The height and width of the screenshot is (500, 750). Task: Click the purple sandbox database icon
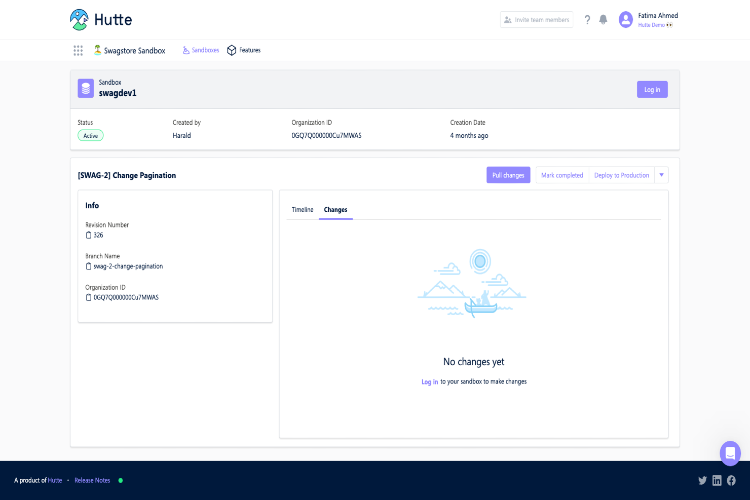86,89
